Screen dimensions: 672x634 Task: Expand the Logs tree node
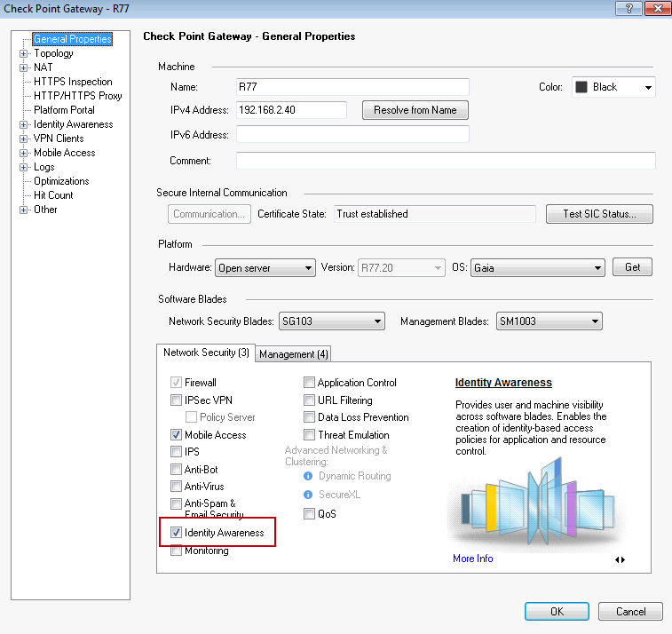[x=23, y=167]
